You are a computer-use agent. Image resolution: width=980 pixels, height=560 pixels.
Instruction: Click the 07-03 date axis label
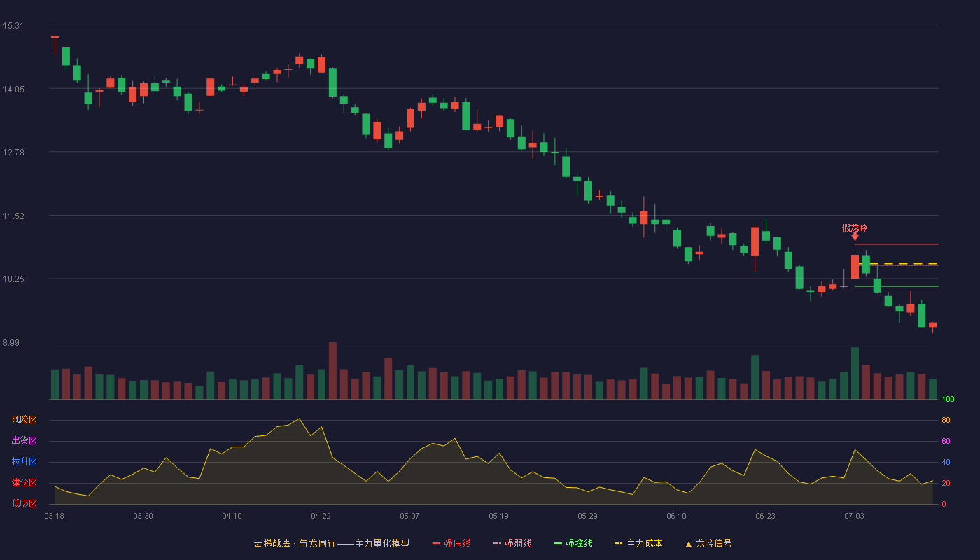pyautogui.click(x=854, y=516)
